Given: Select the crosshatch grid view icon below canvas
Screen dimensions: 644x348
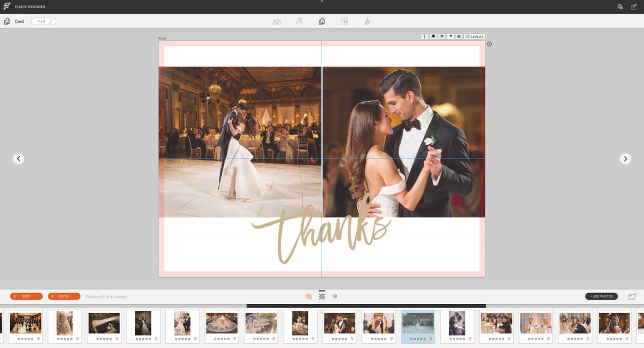Looking at the screenshot, I should click(322, 297).
